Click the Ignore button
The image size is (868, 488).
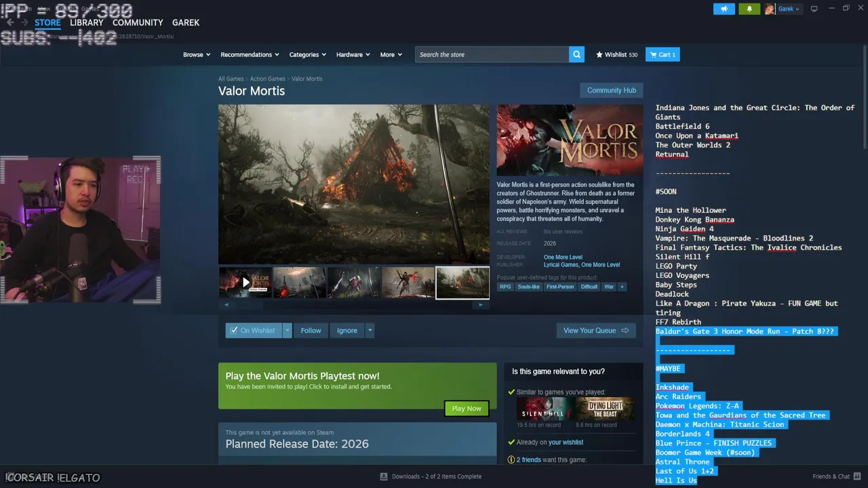tap(347, 330)
